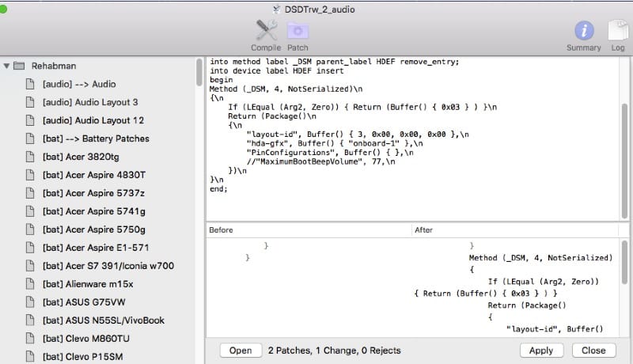
Task: Click the Compile hammer icon
Action: [266, 31]
